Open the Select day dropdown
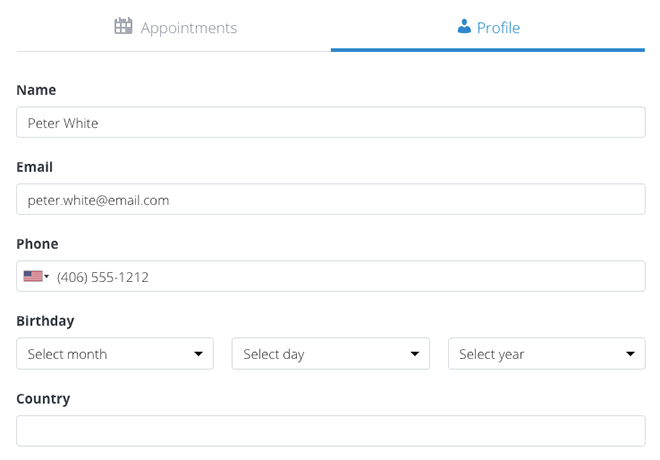 tap(330, 354)
